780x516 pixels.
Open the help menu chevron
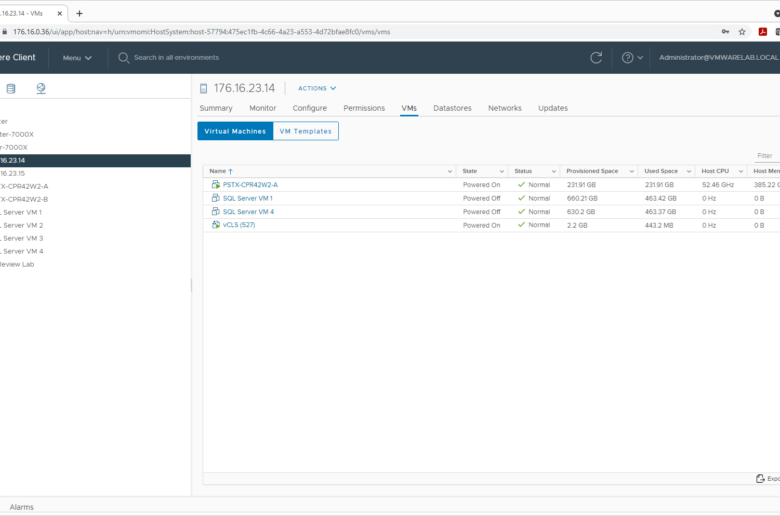tap(640, 58)
